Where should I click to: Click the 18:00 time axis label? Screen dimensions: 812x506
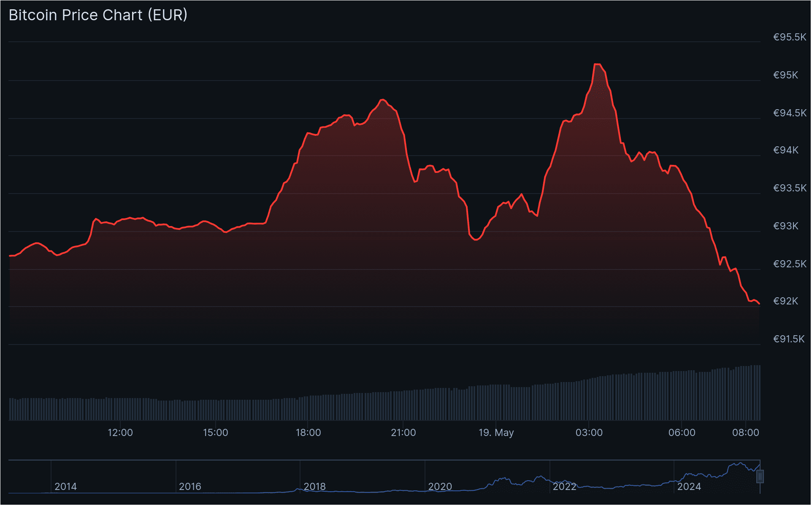tap(309, 433)
